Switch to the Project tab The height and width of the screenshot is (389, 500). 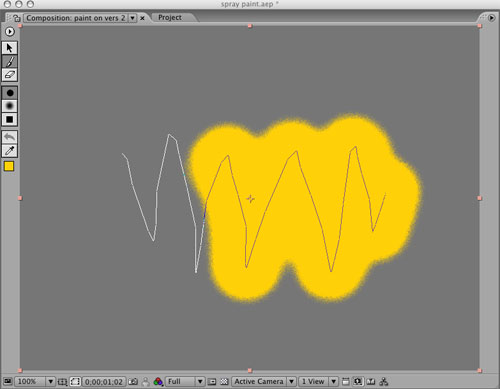coord(170,17)
